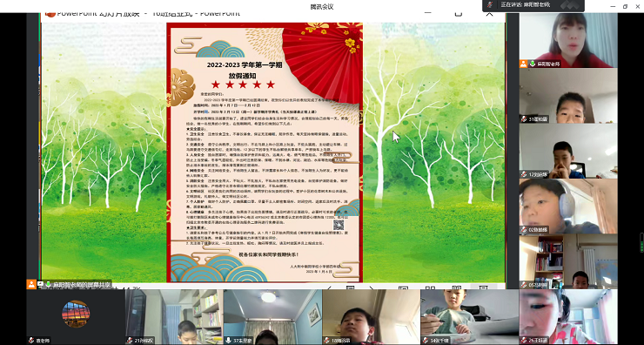Click the muted mic icon on participant 05's tile
This screenshot has width=644, height=345.
pyautogui.click(x=524, y=285)
